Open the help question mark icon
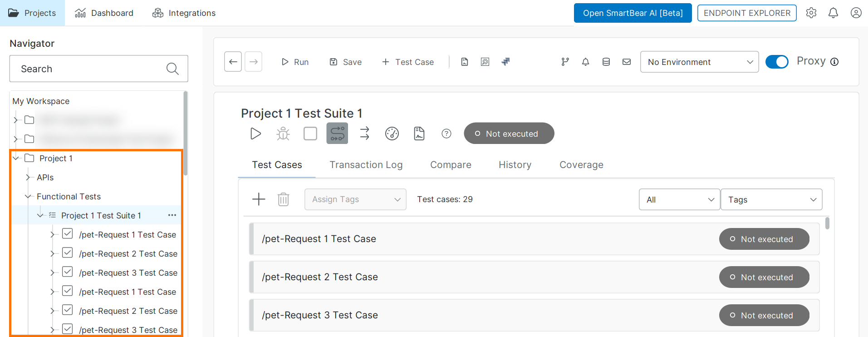 click(446, 134)
